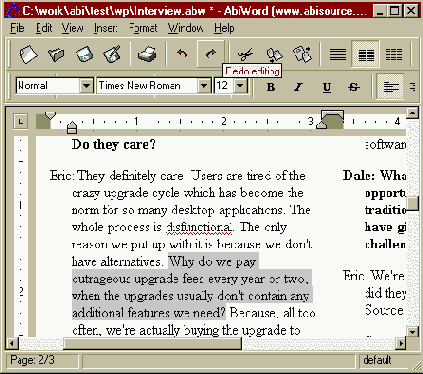Open the font size 12 dropdown
423x374 pixels.
coord(240,86)
